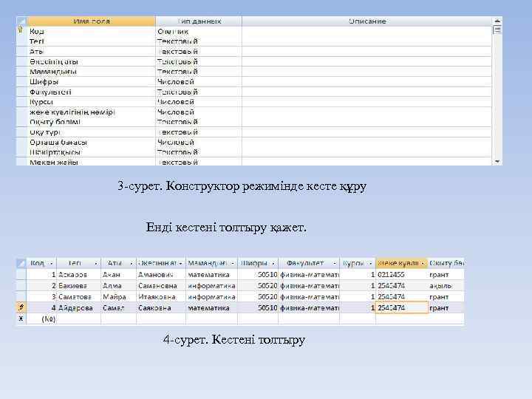Viewport: 532px width, 399px height.
Task: Click the Майра first name cell
Action: pyautogui.click(x=118, y=297)
